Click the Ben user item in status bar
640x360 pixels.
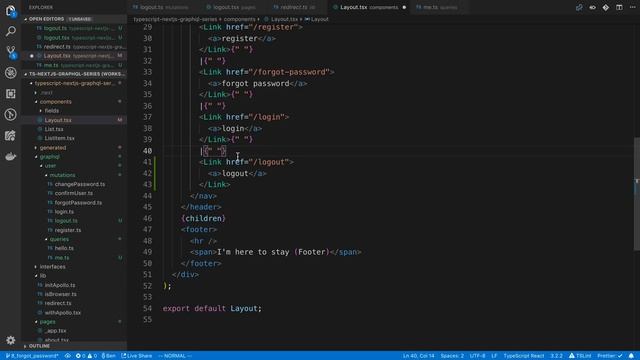point(109,356)
